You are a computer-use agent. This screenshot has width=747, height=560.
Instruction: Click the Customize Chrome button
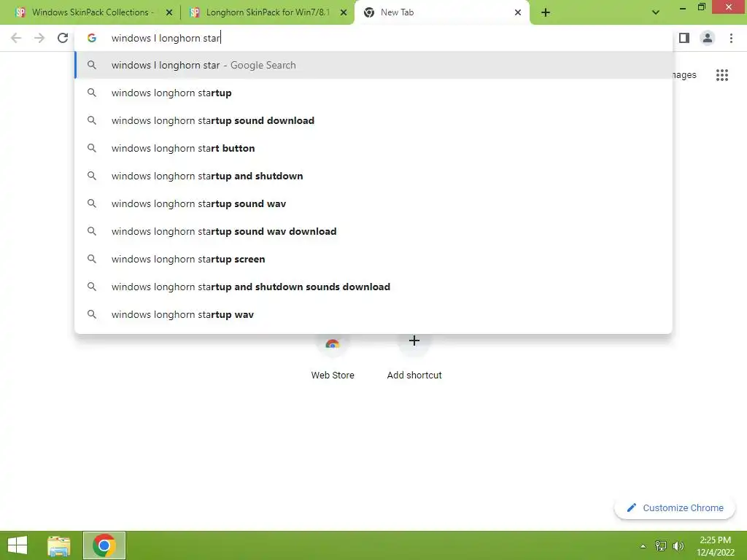click(x=675, y=507)
